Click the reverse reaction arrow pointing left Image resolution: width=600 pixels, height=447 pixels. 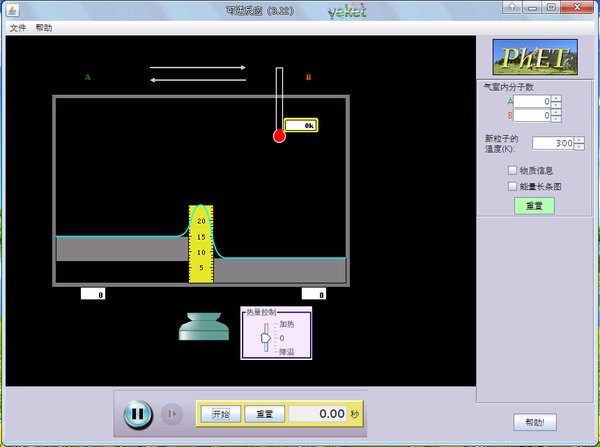pyautogui.click(x=197, y=80)
